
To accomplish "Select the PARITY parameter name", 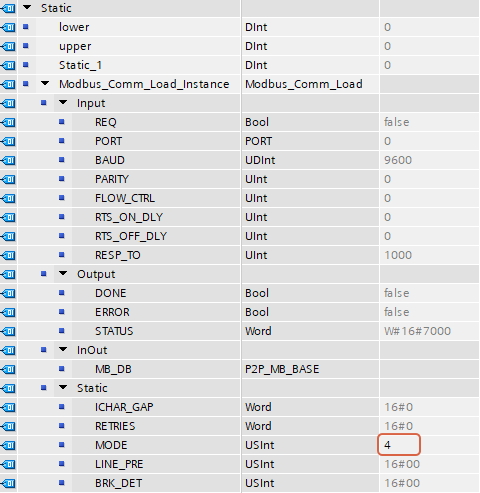I will click(x=112, y=179).
